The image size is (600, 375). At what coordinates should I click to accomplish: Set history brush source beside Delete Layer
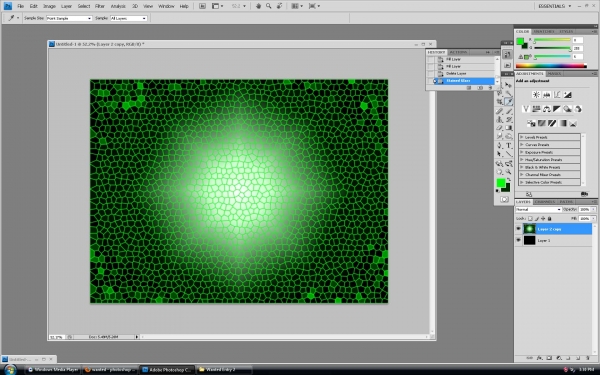(430, 73)
